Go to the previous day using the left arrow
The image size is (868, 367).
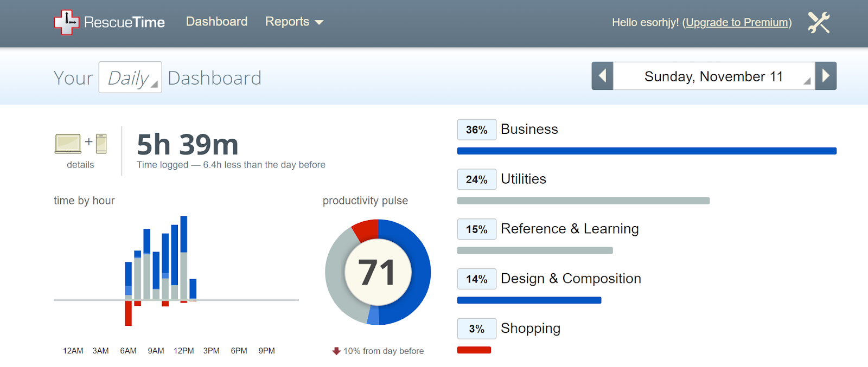click(602, 76)
